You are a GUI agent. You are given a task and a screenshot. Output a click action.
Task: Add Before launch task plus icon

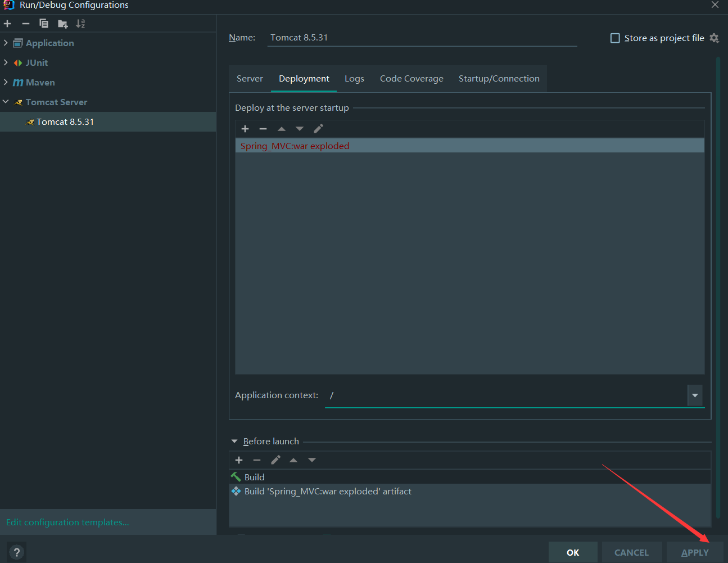[x=239, y=460]
